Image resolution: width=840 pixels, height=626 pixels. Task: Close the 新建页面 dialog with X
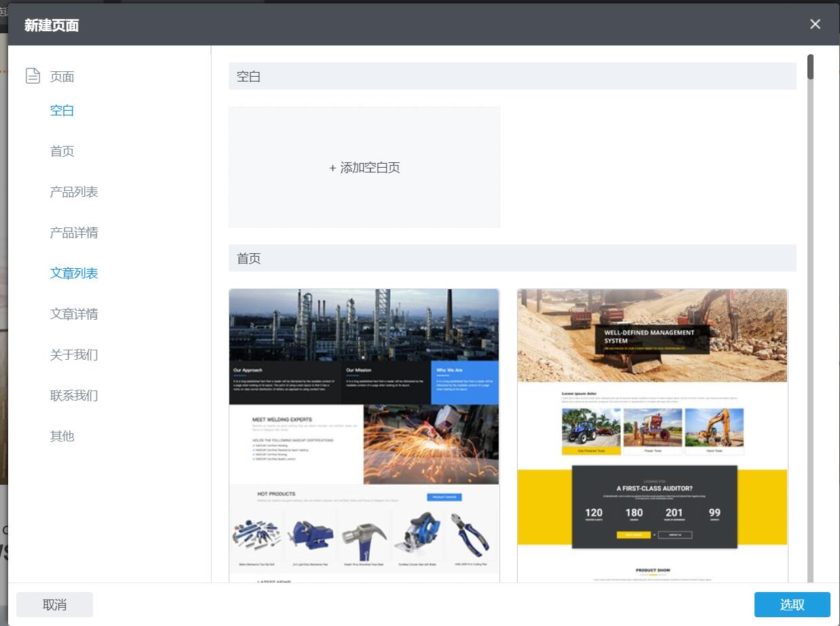(815, 24)
